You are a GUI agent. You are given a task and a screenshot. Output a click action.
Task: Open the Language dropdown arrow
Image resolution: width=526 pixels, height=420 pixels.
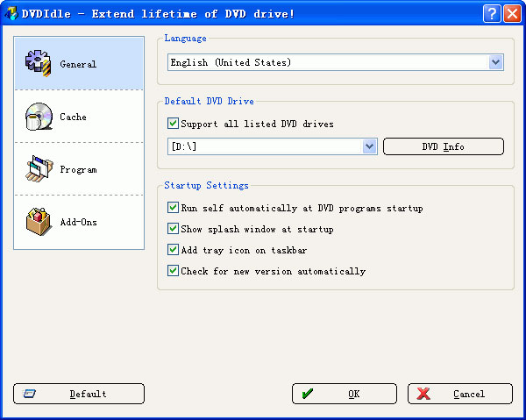[495, 62]
